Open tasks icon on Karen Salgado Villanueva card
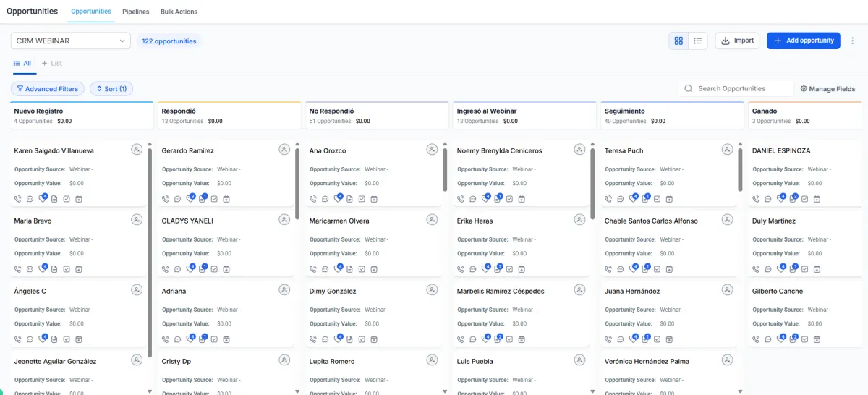This screenshot has height=395, width=868. [x=67, y=199]
